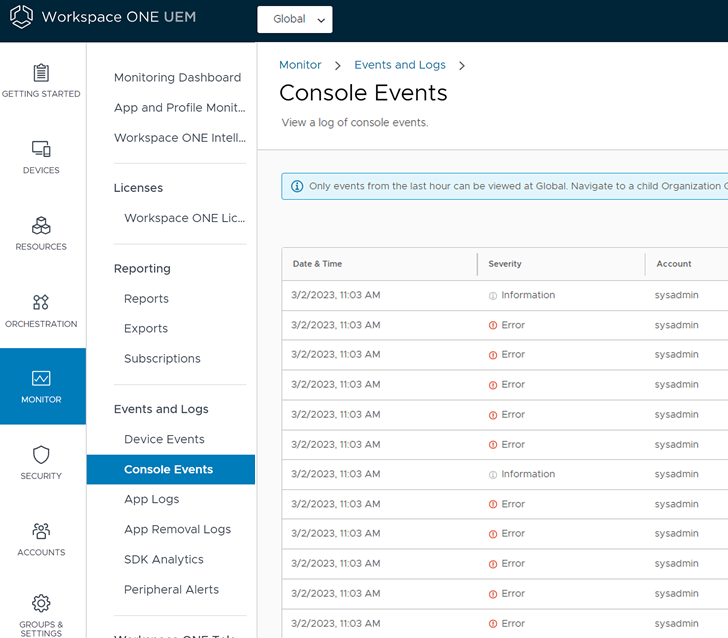This screenshot has width=728, height=638.
Task: Click the first row's date 3/2/2023, 11:03 AM
Action: (x=336, y=295)
